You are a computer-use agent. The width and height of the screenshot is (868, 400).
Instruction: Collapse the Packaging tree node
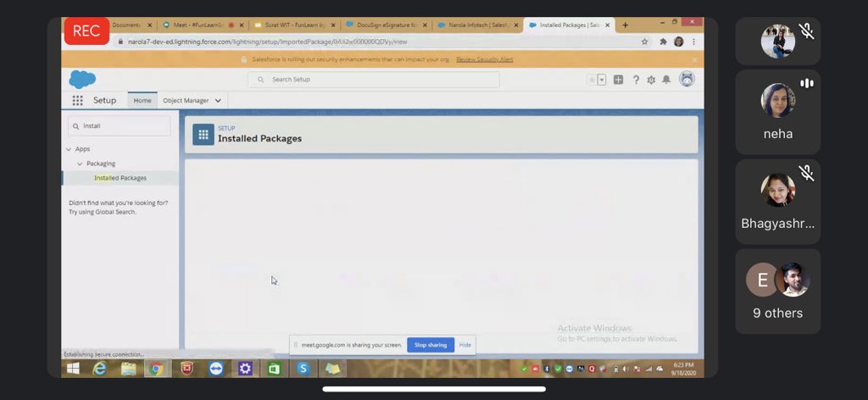click(x=80, y=164)
